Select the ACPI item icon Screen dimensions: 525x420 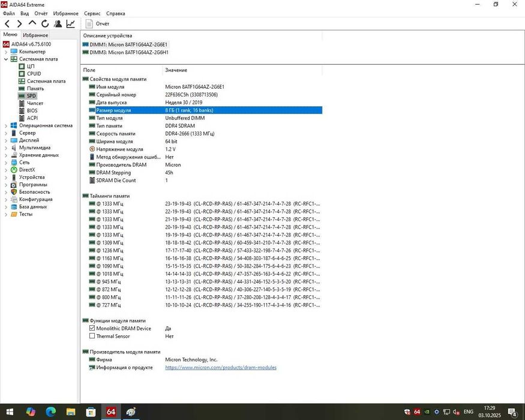[22, 118]
